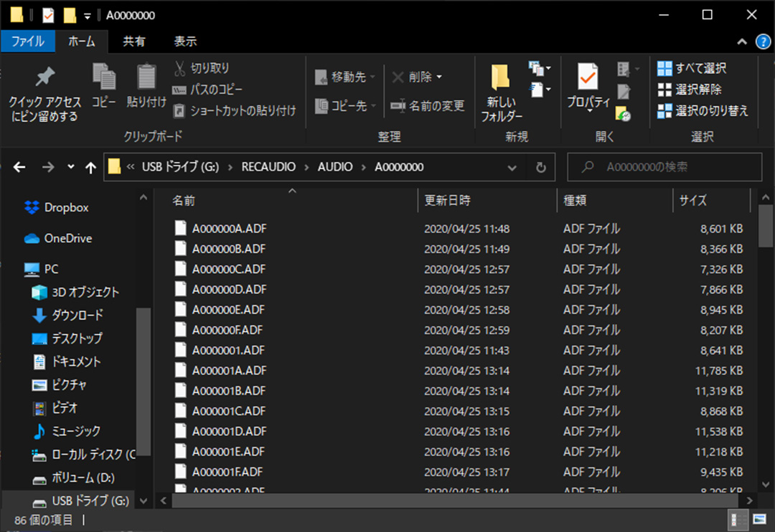Open Properties (プロパティ)
The width and height of the screenshot is (775, 532).
pos(588,87)
